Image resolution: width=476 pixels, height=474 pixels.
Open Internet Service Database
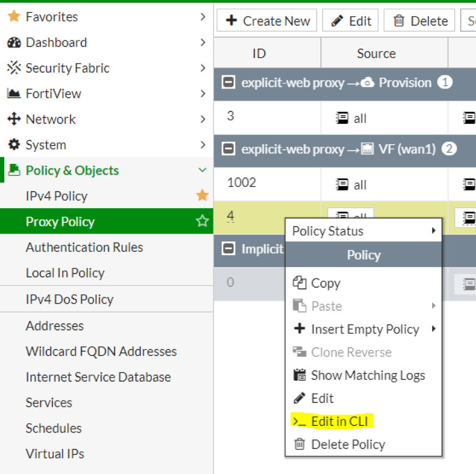point(106,377)
